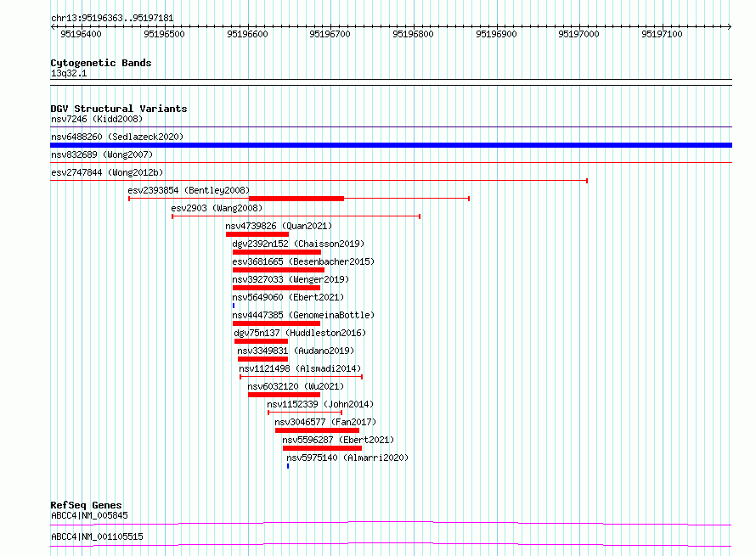Click the red bar under nsv5596287
The height and width of the screenshot is (556, 756).
point(322,448)
